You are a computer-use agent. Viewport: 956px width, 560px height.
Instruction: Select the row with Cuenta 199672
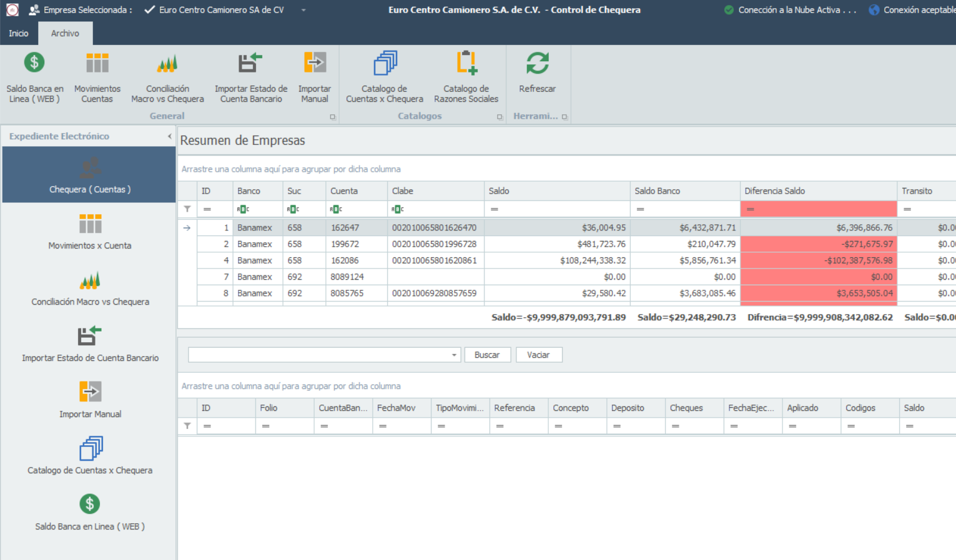(345, 244)
